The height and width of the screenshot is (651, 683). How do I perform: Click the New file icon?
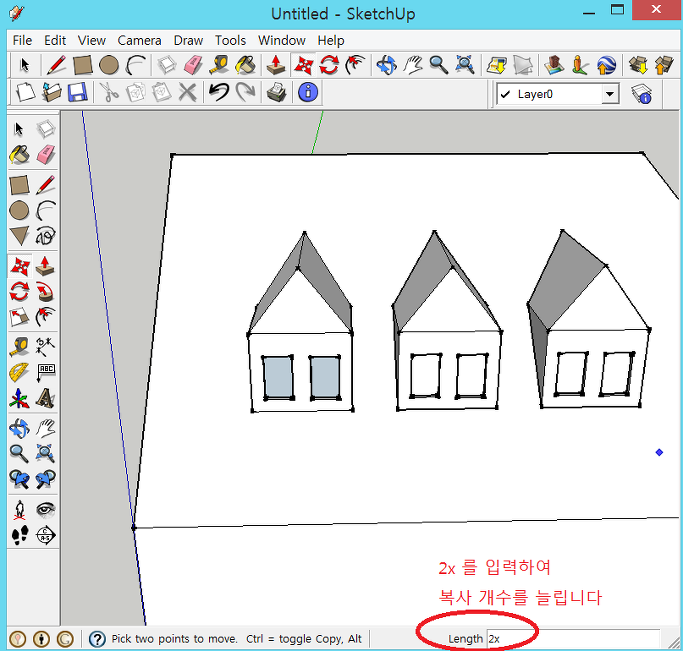coord(25,92)
